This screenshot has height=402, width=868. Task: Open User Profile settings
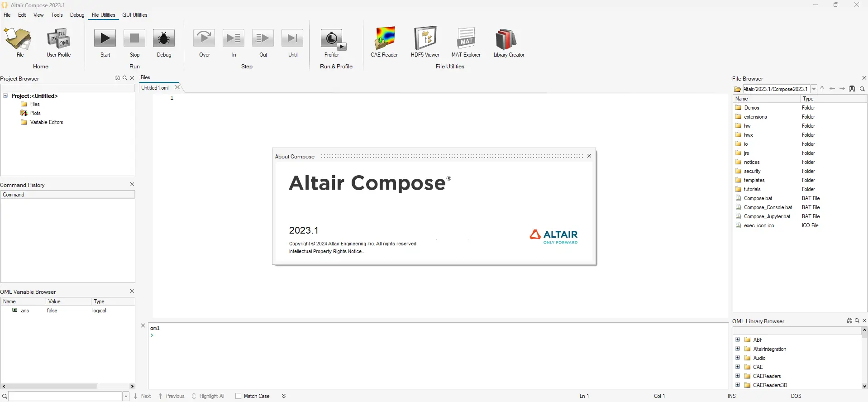[x=58, y=42]
